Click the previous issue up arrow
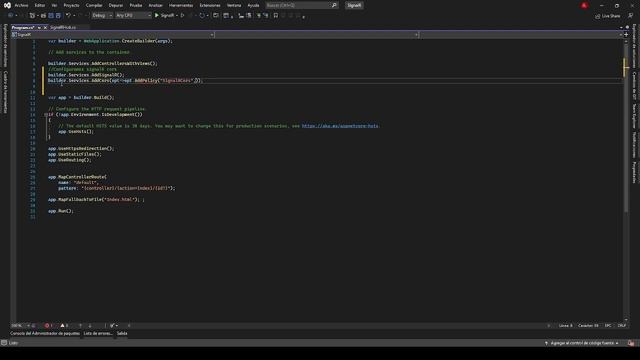This screenshot has height=360, width=640. (x=80, y=326)
